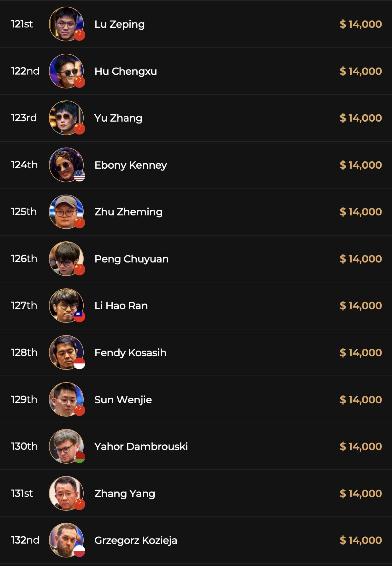
Task: Open Ebony Kenney's player name link
Action: [131, 165]
